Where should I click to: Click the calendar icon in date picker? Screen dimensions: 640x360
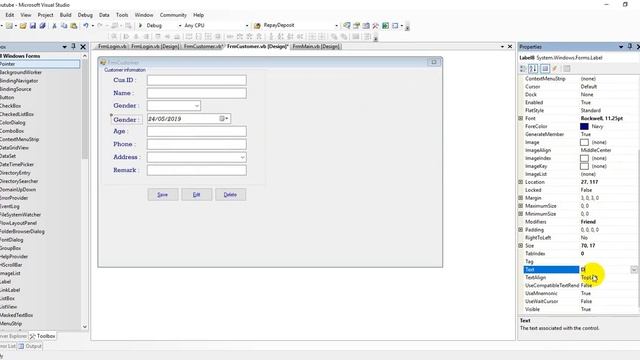223,118
